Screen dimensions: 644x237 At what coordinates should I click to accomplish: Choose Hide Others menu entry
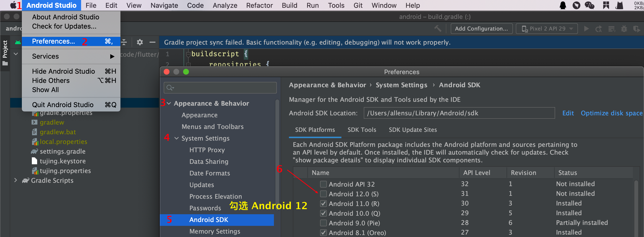[71, 81]
